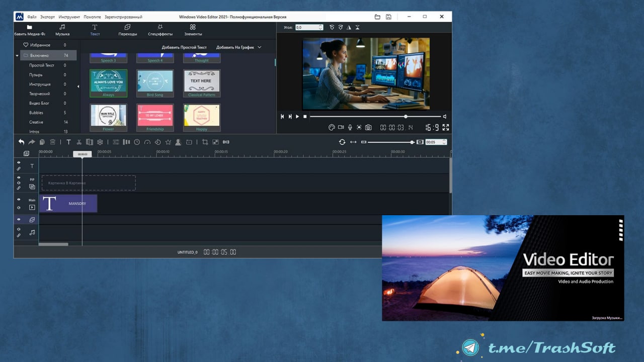Select the crop tool in timeline toolbar
644x362 pixels.
[x=205, y=142]
